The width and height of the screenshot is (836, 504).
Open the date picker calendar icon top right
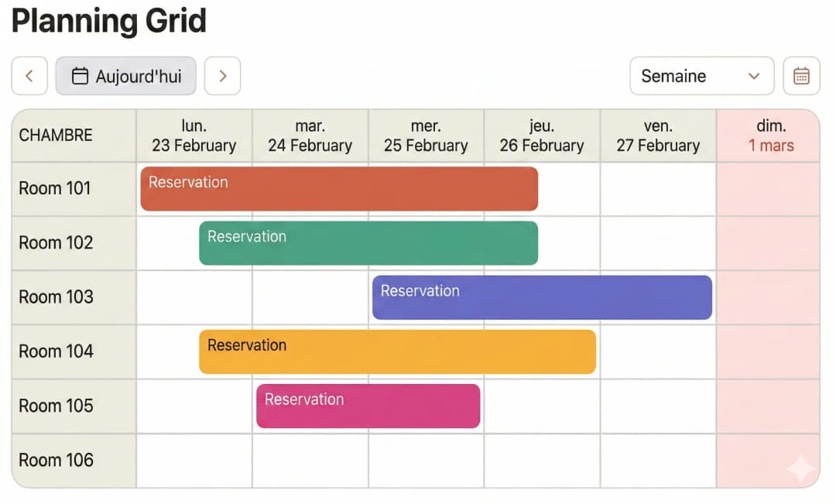click(801, 75)
